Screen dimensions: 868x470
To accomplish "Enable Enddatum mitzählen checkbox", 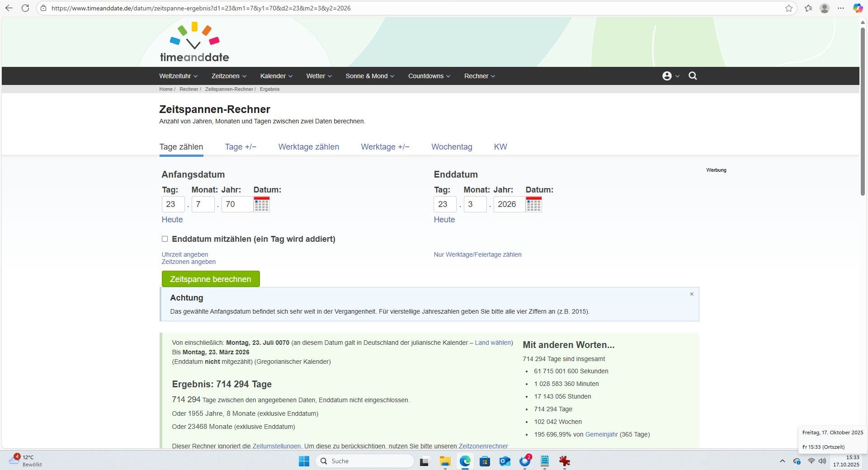I will [165, 239].
